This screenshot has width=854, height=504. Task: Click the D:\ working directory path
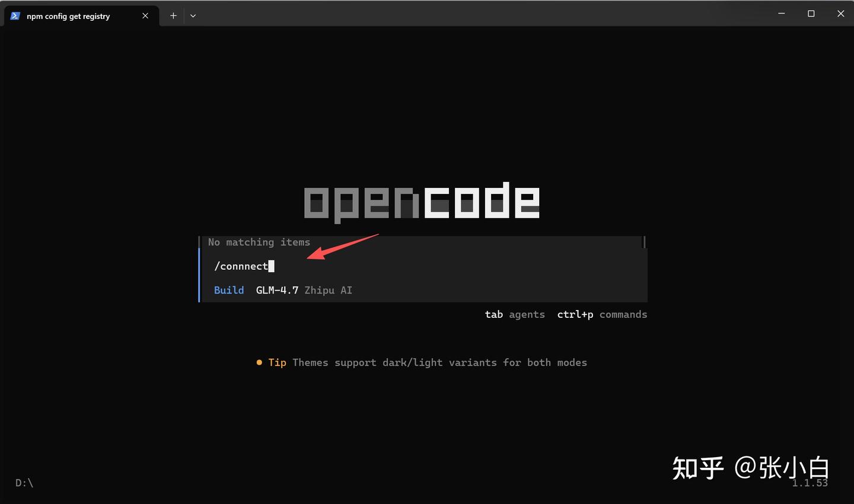pos(24,483)
